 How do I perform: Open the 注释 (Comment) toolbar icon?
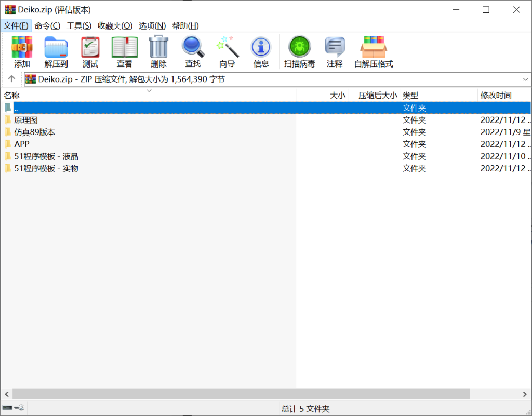point(335,49)
